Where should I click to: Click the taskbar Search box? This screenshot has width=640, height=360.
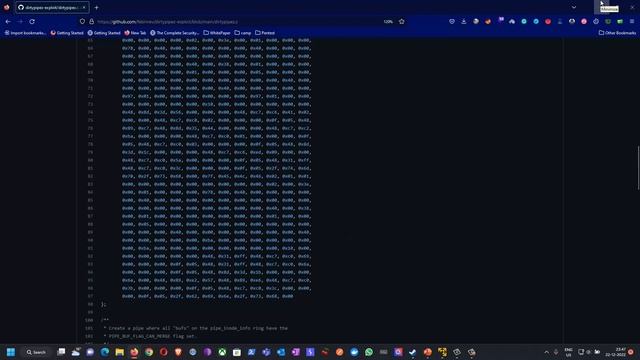coord(36,352)
